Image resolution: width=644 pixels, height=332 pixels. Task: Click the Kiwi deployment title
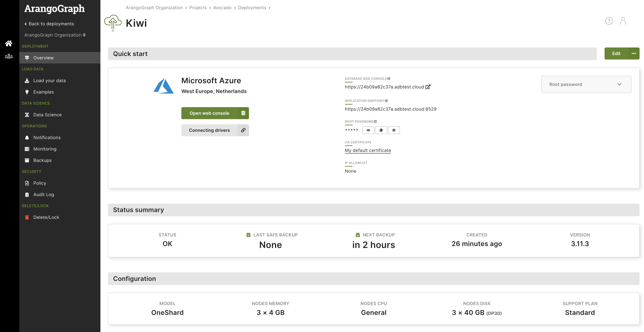[x=136, y=23]
